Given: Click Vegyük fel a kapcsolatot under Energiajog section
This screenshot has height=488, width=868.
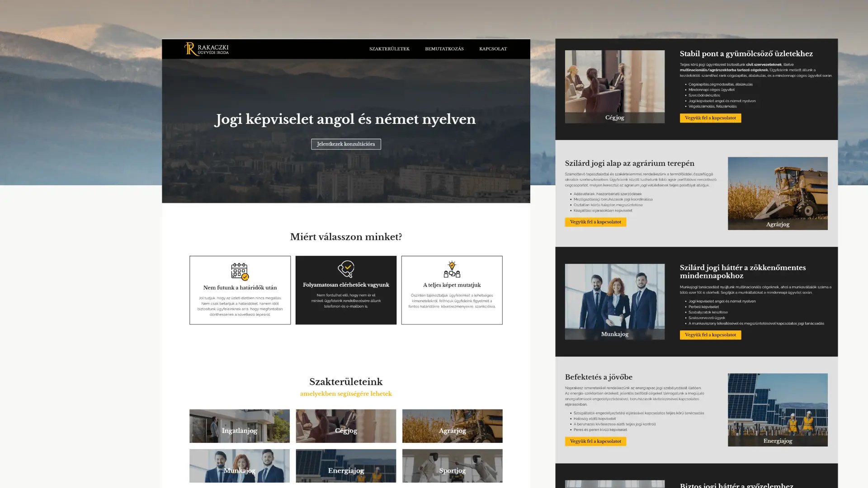Looking at the screenshot, I should (x=595, y=441).
